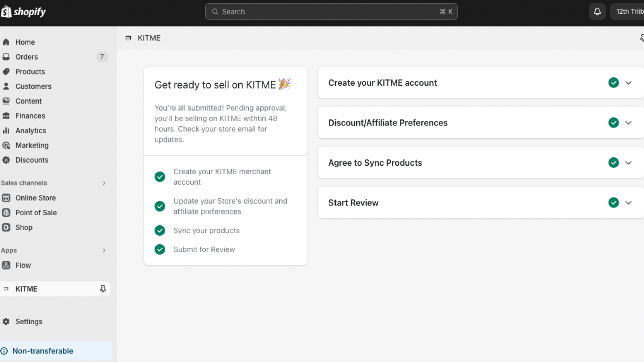Open the notifications bell
644x362 pixels.
597,12
